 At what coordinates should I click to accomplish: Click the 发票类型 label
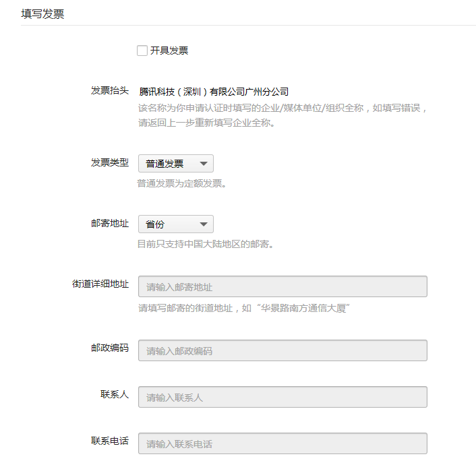(110, 162)
